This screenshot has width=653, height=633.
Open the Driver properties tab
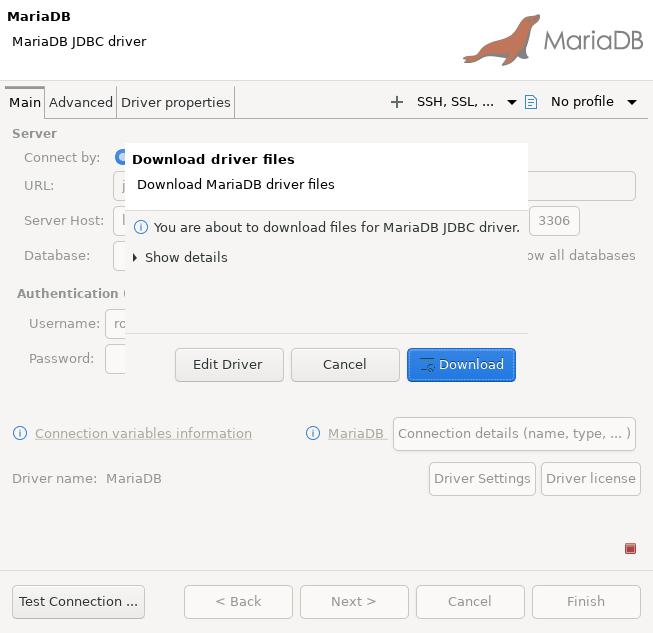[175, 102]
